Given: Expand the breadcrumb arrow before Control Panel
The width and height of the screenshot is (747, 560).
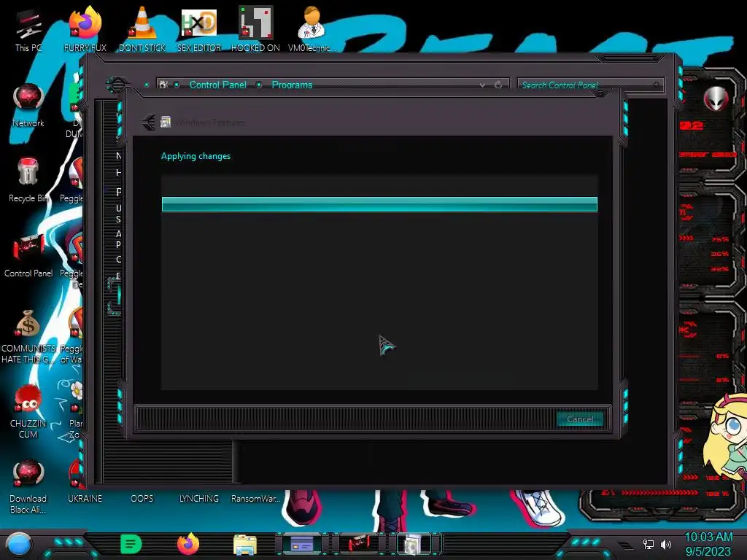Looking at the screenshot, I should point(177,85).
